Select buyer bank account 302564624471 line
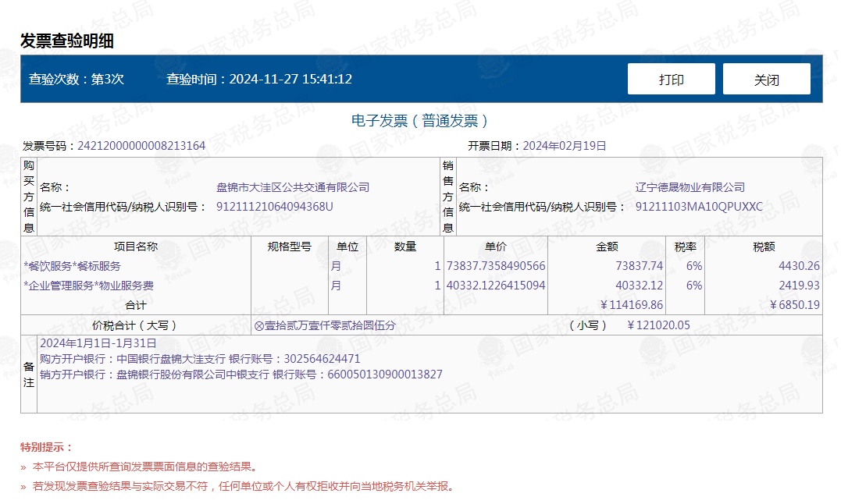This screenshot has height=504, width=841. pos(200,359)
